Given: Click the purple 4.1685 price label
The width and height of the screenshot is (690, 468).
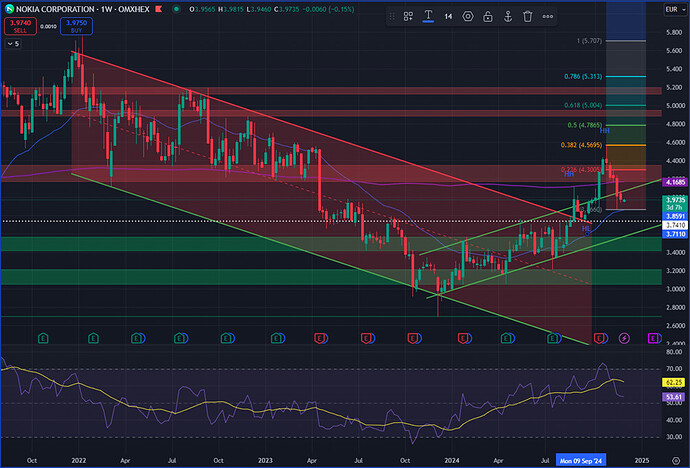Looking at the screenshot, I should click(675, 182).
